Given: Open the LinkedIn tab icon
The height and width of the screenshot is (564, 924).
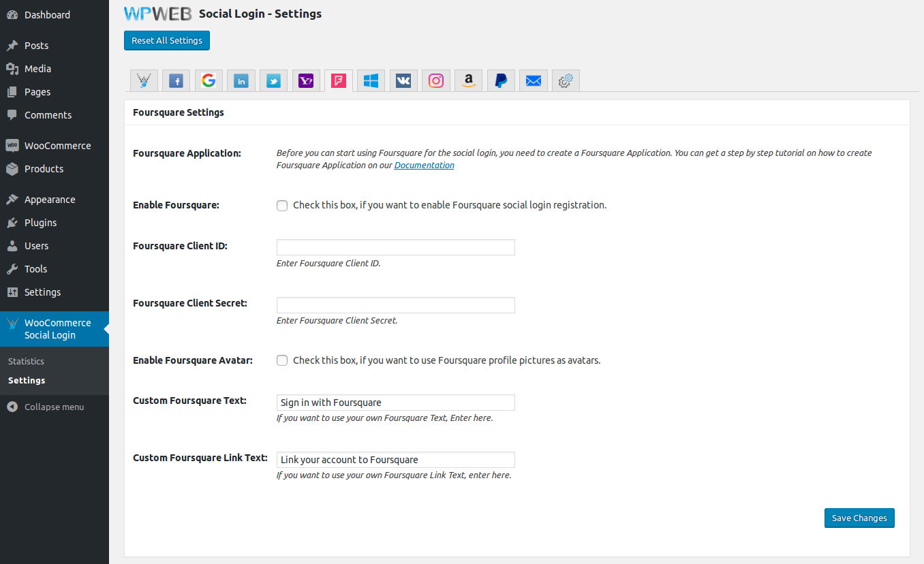Looking at the screenshot, I should (x=241, y=81).
